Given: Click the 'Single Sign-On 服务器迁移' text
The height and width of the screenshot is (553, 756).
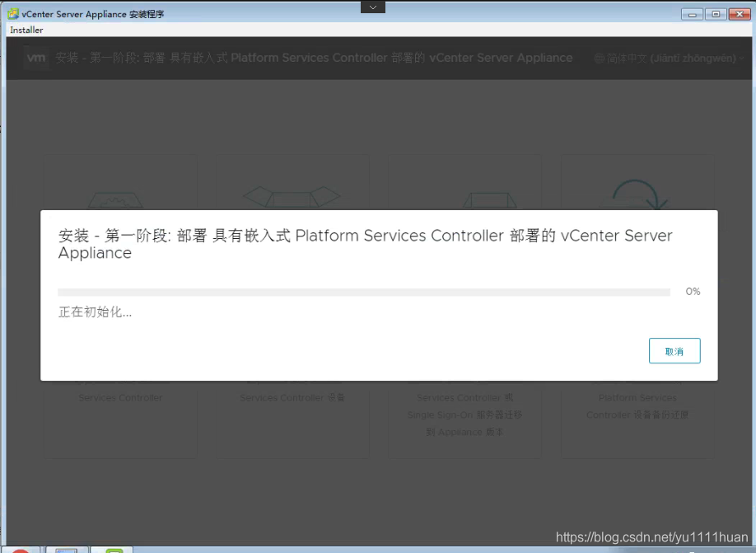Looking at the screenshot, I should [464, 415].
